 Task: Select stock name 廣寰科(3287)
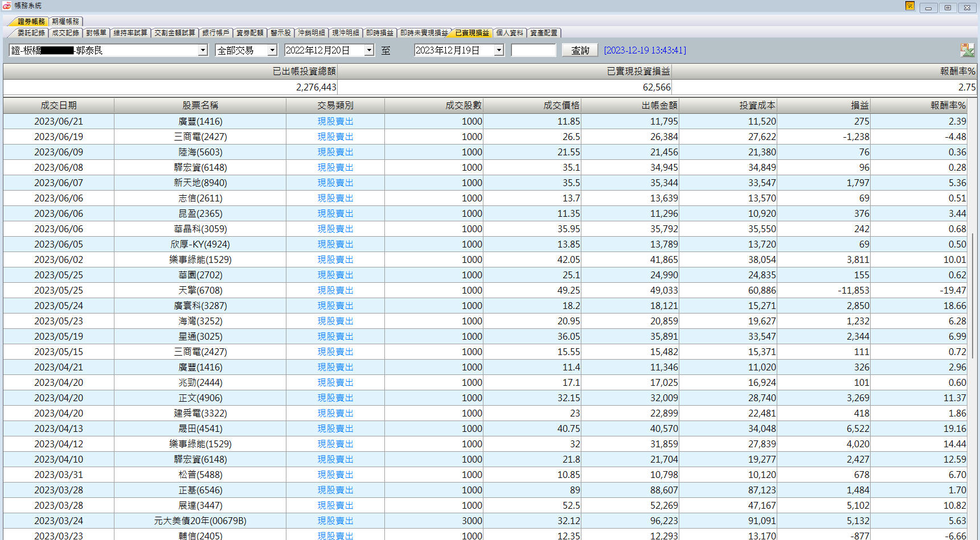200,306
